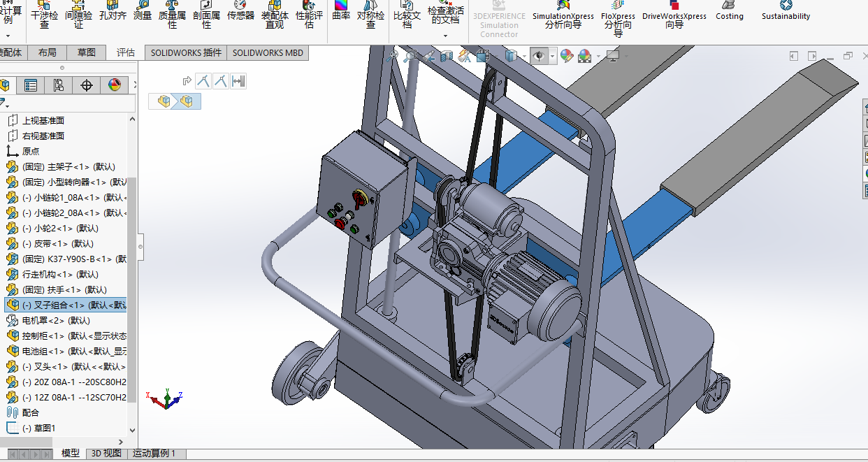The height and width of the screenshot is (462, 868).
Task: Select 皮带<1> belt component
Action: [x=58, y=243]
